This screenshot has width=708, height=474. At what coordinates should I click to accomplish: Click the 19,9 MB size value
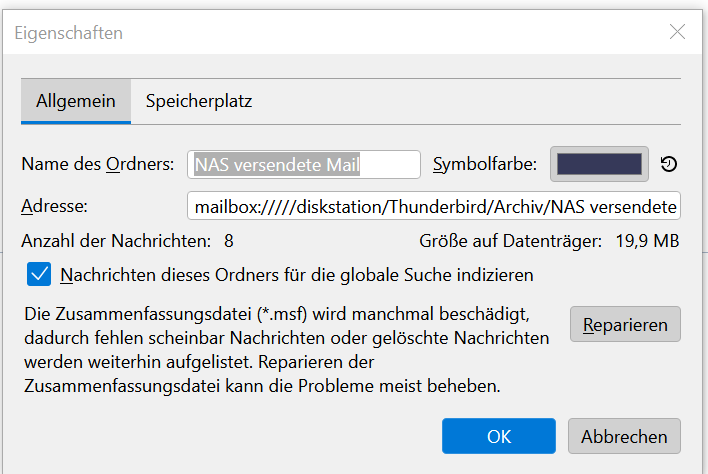[x=648, y=240]
